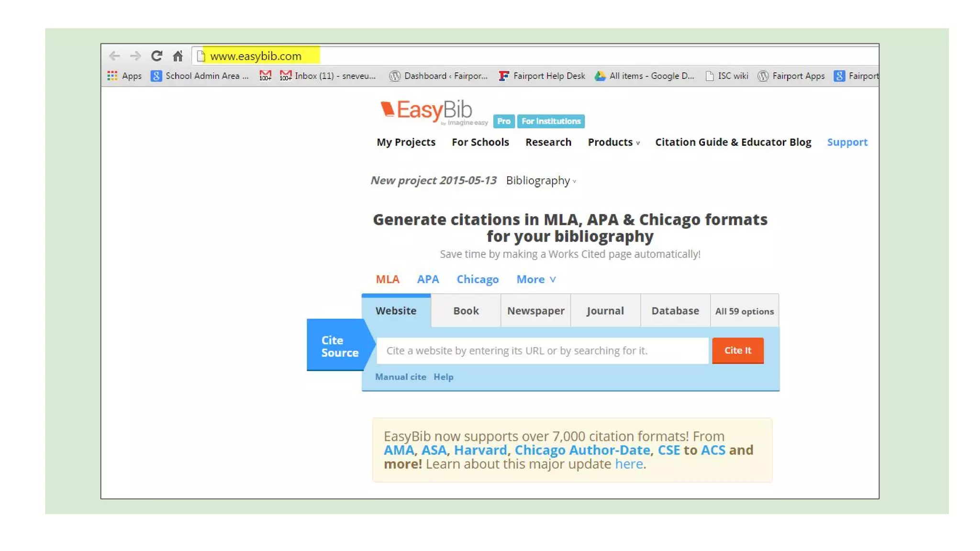Select the Journal source tab
The image size is (980, 551).
pyautogui.click(x=605, y=311)
